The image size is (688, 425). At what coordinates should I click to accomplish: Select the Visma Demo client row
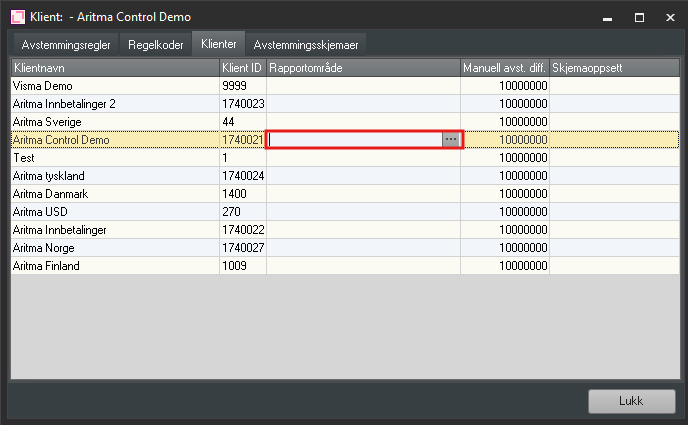[114, 86]
